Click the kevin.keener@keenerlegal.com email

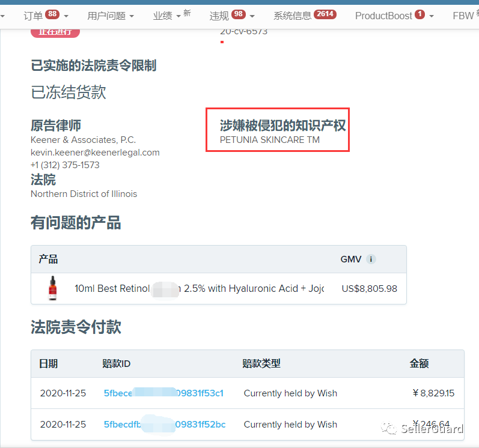(x=95, y=153)
